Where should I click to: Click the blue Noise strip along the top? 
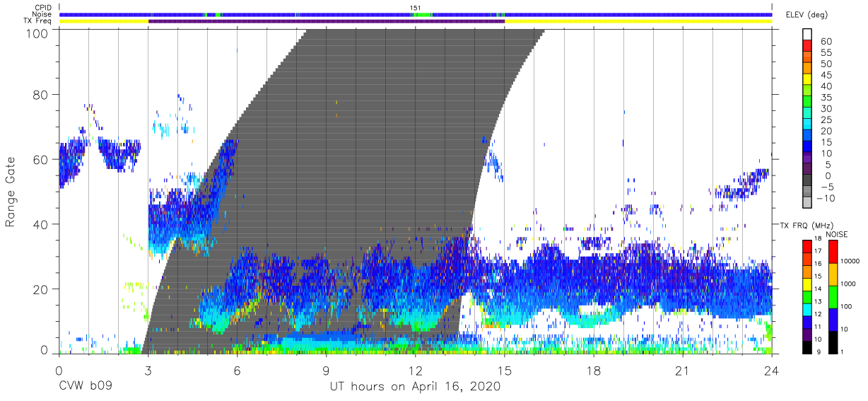[x=416, y=14]
